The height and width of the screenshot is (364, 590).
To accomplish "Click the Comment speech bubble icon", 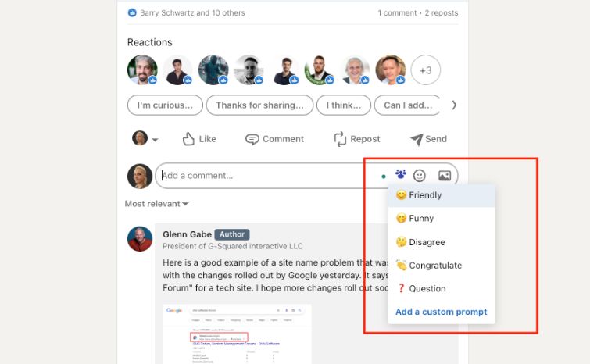I will (x=252, y=139).
